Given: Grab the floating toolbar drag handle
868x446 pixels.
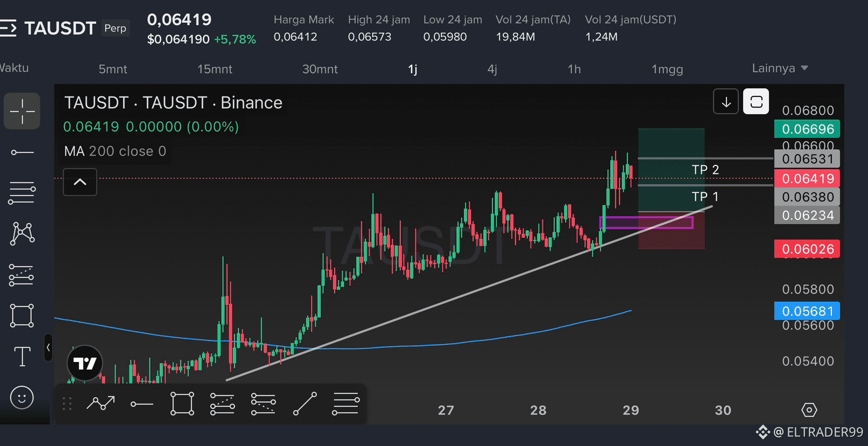Looking at the screenshot, I should click(67, 403).
